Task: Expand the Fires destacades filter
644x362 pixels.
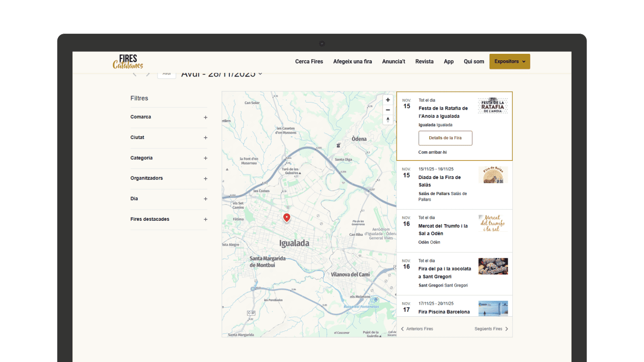Action: pos(205,220)
